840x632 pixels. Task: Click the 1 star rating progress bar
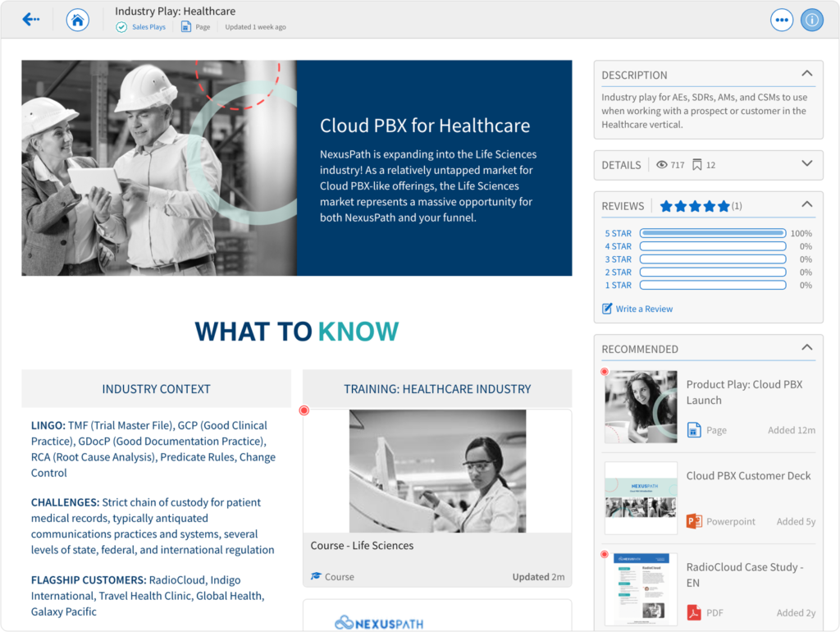(713, 285)
